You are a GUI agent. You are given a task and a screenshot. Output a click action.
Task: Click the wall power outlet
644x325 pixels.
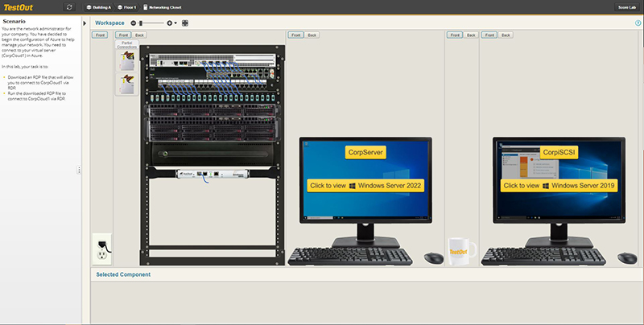102,249
